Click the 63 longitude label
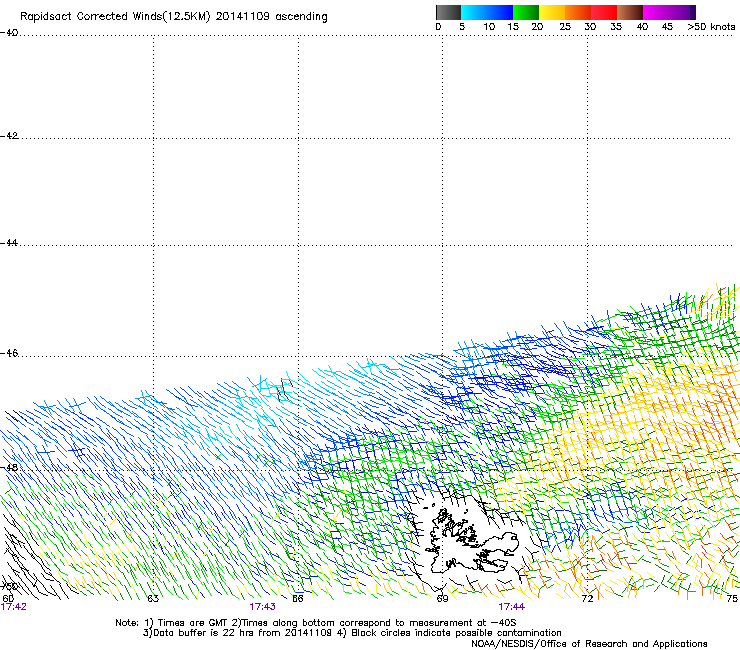Viewport: 740px width, 650px height. coord(153,599)
